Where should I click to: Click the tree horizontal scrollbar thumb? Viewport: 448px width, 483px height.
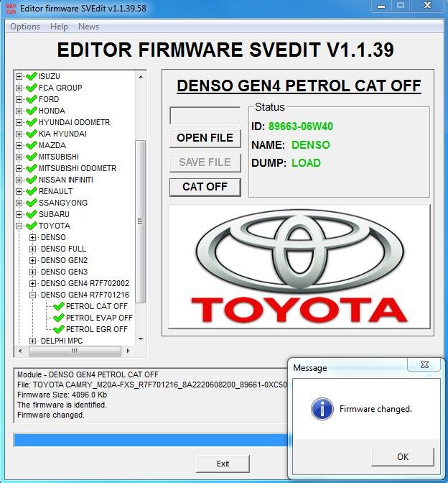[x=75, y=351]
